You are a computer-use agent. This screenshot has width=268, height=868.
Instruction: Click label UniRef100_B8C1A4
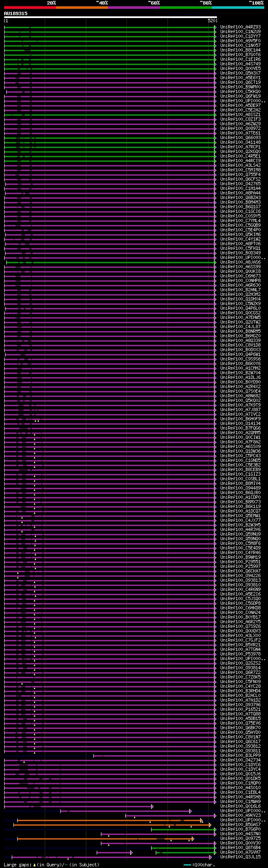coord(240,50)
